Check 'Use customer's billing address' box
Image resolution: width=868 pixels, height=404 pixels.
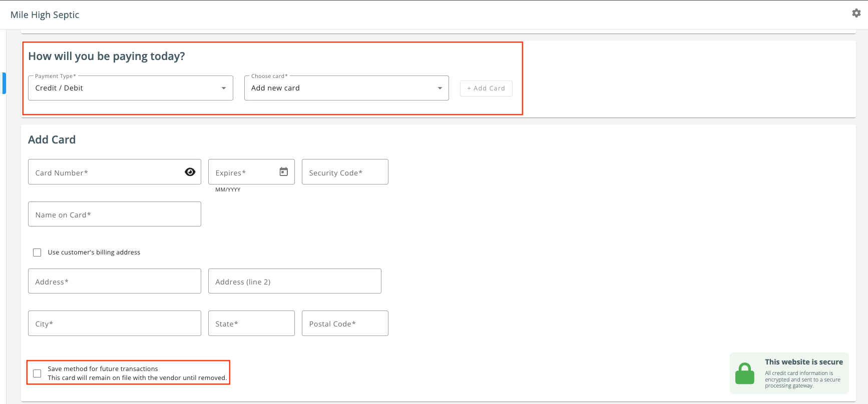pyautogui.click(x=37, y=252)
